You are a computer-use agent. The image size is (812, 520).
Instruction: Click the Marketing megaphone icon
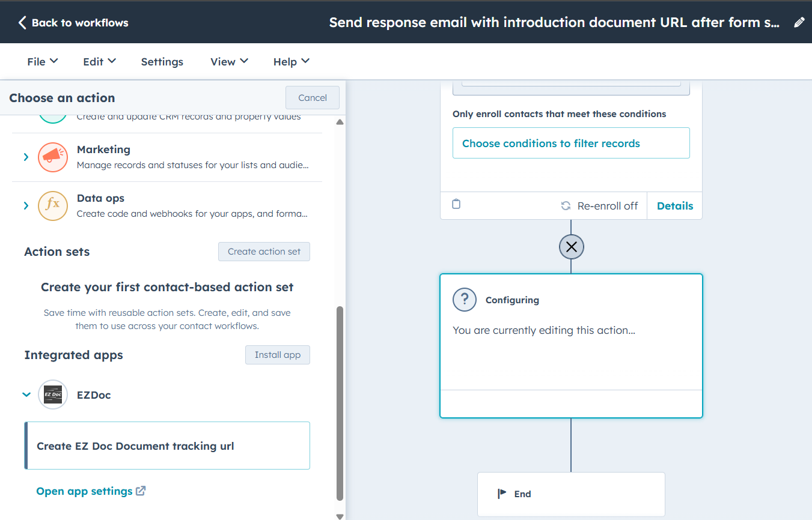point(53,157)
